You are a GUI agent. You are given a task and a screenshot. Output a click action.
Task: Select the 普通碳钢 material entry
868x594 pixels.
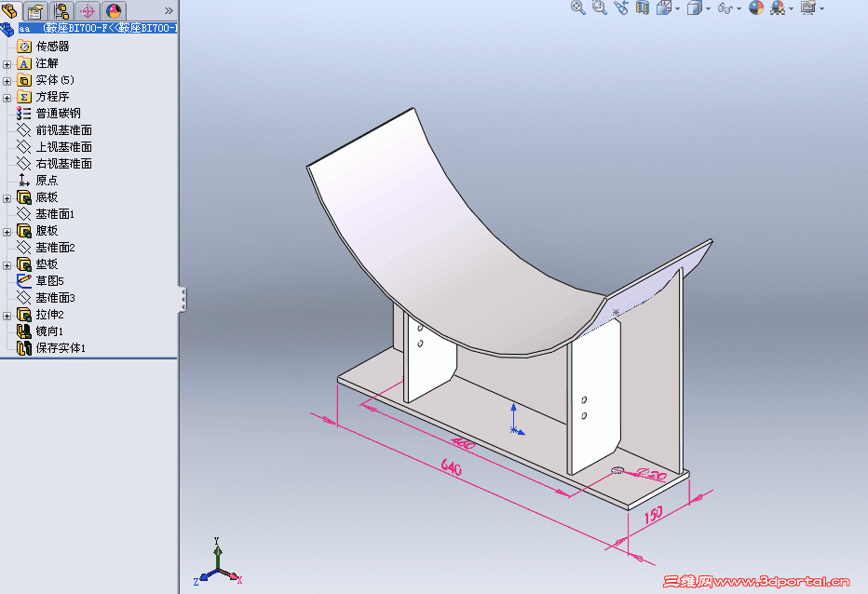[58, 114]
